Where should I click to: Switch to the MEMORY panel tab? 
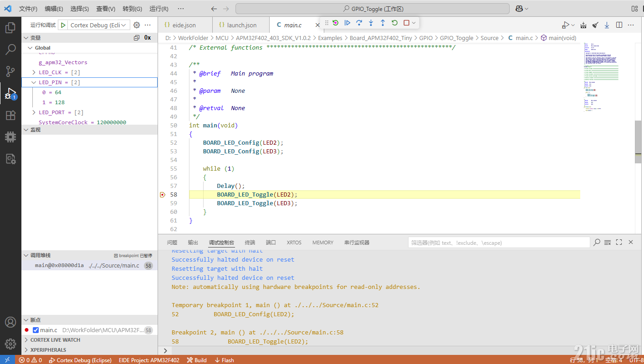pyautogui.click(x=323, y=243)
